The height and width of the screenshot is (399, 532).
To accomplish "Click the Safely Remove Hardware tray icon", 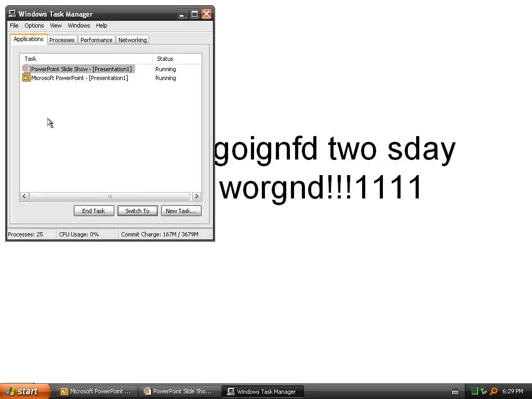I will 484,391.
